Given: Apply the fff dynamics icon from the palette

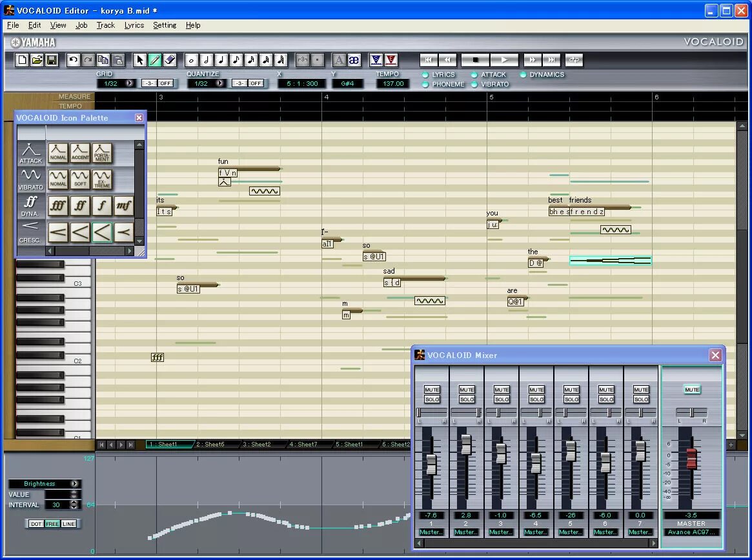Looking at the screenshot, I should pyautogui.click(x=59, y=205).
